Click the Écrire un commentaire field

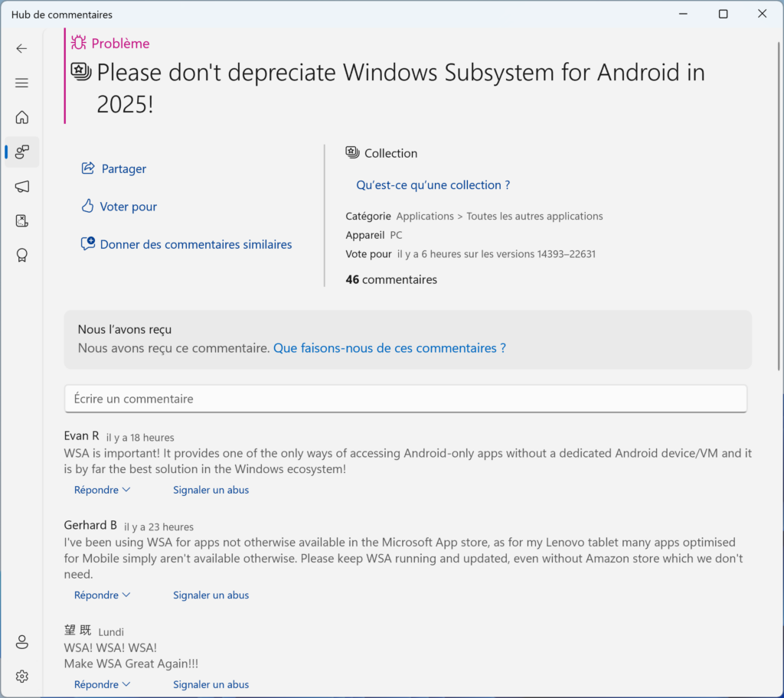[x=405, y=399]
